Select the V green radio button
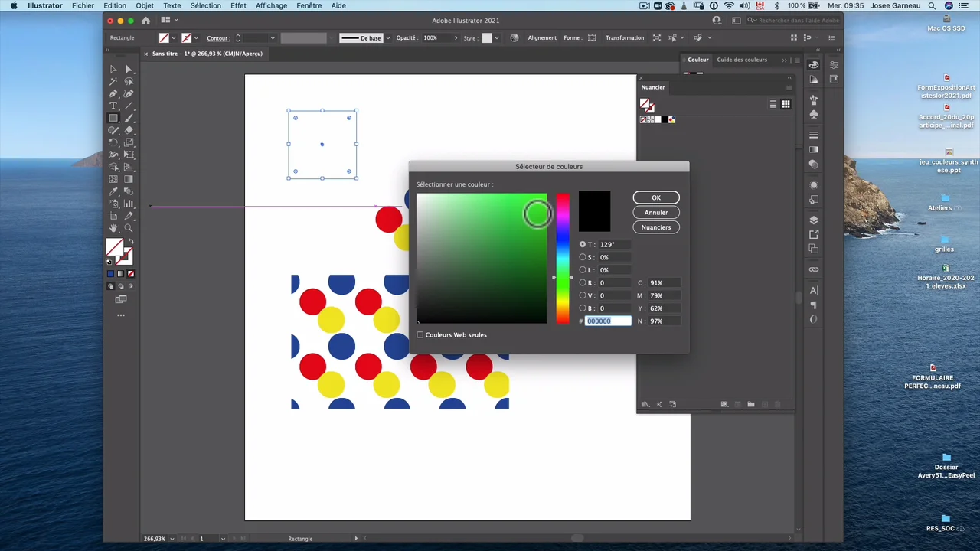980x551 pixels. coord(583,295)
